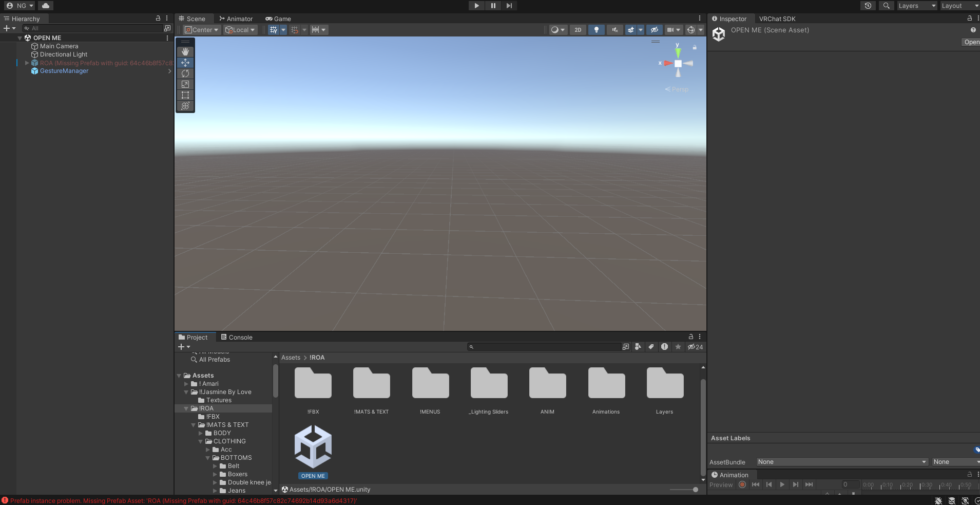The width and height of the screenshot is (980, 505).
Task: Select the Rotate tool
Action: click(185, 73)
